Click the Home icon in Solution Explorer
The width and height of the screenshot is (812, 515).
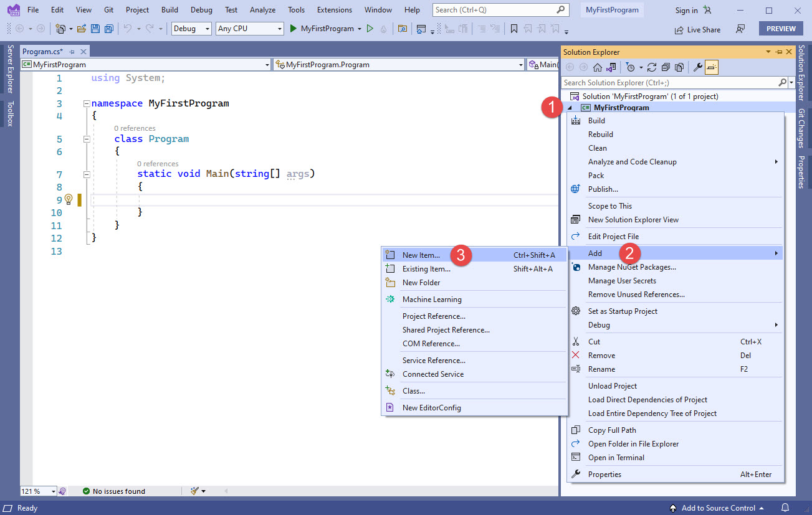click(597, 67)
